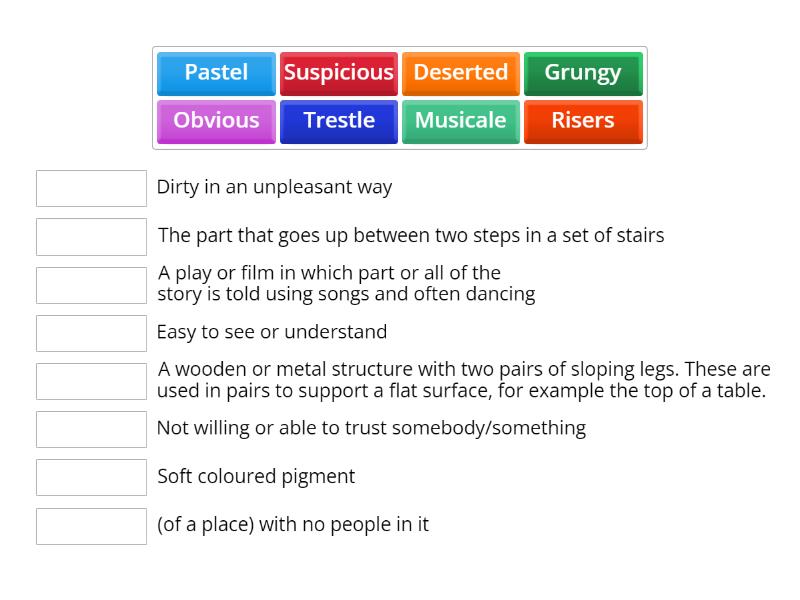This screenshot has height=600, width=800.
Task: Click the 'Soft coloured pigment' definition text
Action: tap(256, 477)
